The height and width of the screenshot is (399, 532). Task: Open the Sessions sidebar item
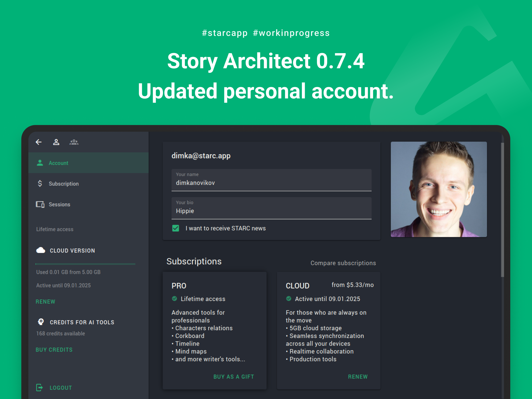[59, 204]
